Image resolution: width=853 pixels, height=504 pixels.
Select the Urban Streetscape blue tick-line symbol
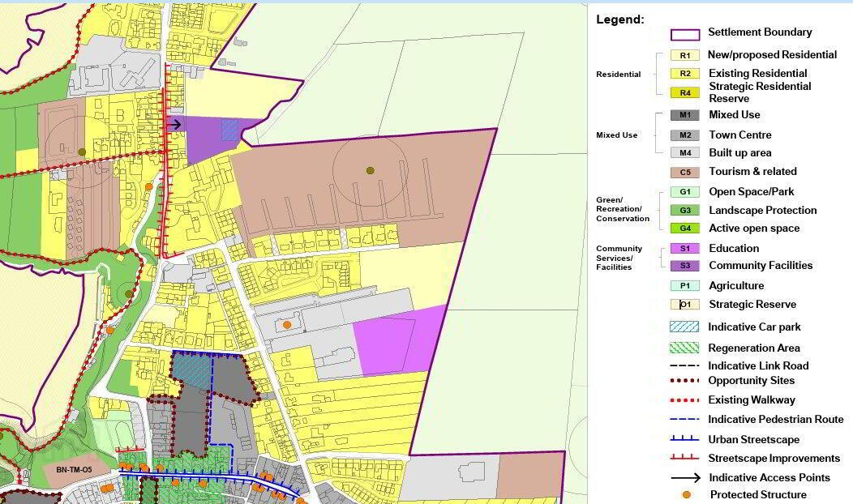pyautogui.click(x=684, y=438)
